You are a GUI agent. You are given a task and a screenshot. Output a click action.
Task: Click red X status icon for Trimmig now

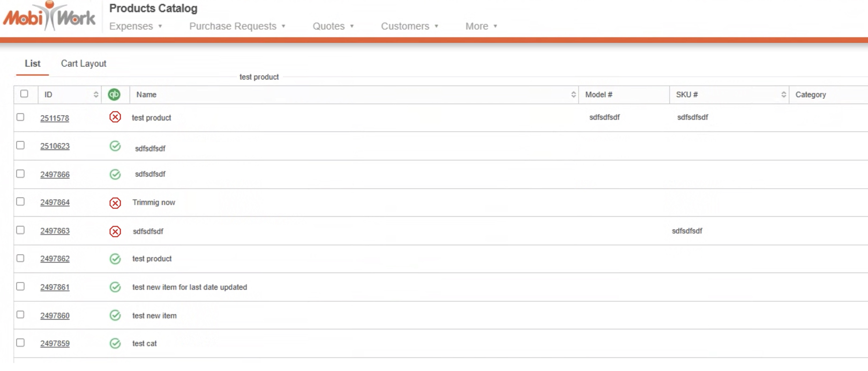115,203
